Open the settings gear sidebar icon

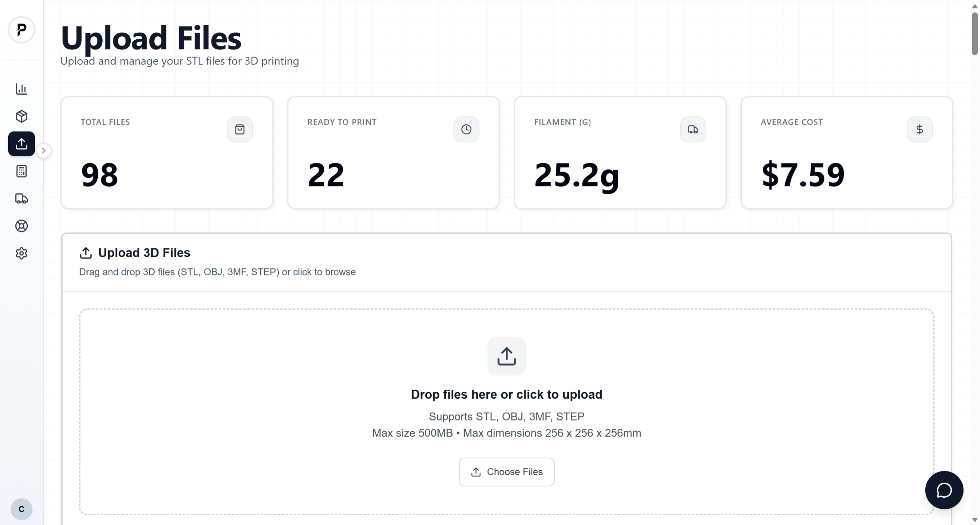(21, 253)
